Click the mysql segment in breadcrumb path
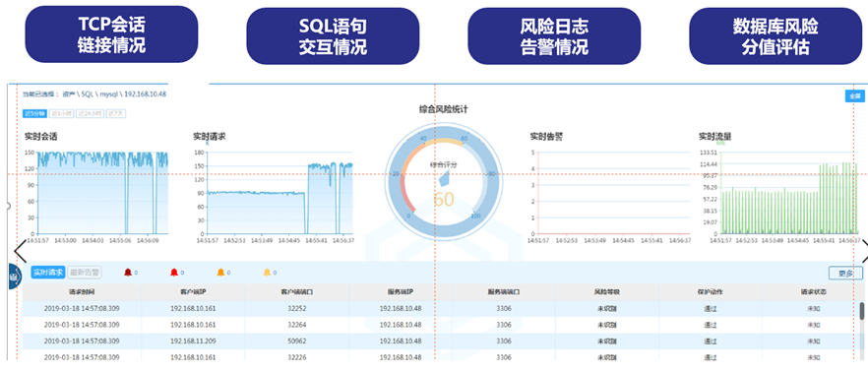Image resolution: width=868 pixels, height=371 pixels. click(108, 94)
